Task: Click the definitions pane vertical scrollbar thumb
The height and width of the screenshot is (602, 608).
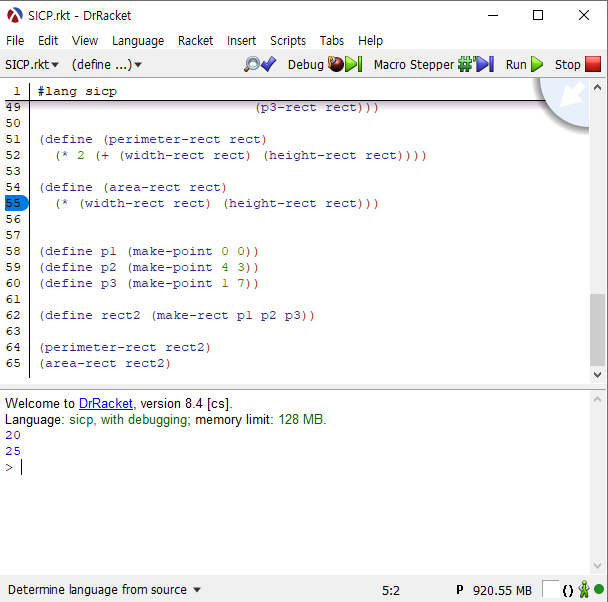Action: (597, 330)
